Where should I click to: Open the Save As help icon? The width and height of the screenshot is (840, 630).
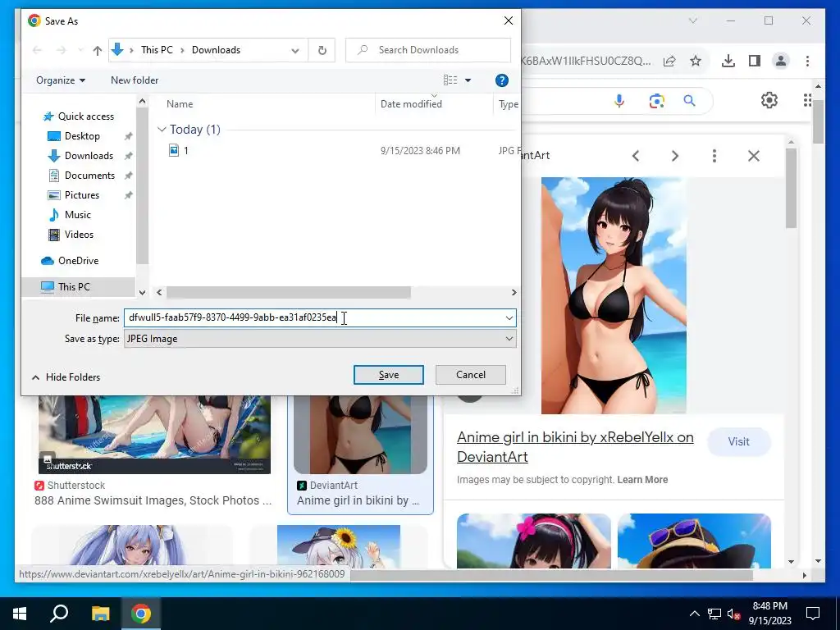pyautogui.click(x=501, y=80)
